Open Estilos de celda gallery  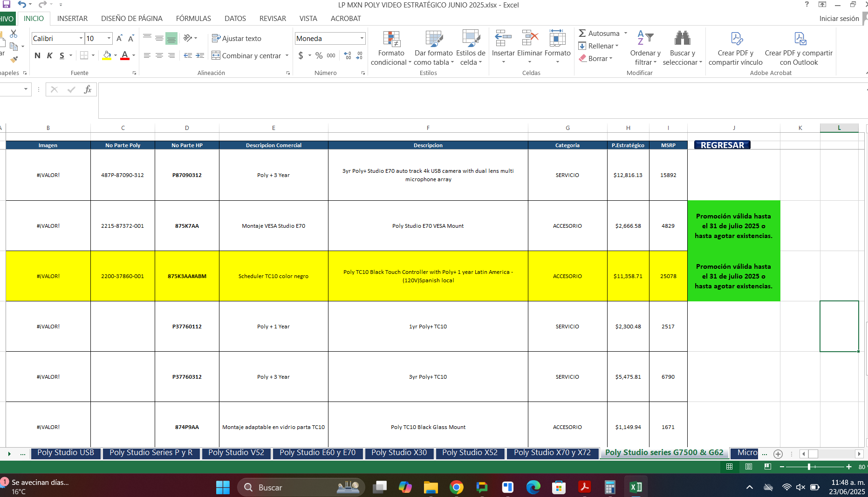[471, 48]
